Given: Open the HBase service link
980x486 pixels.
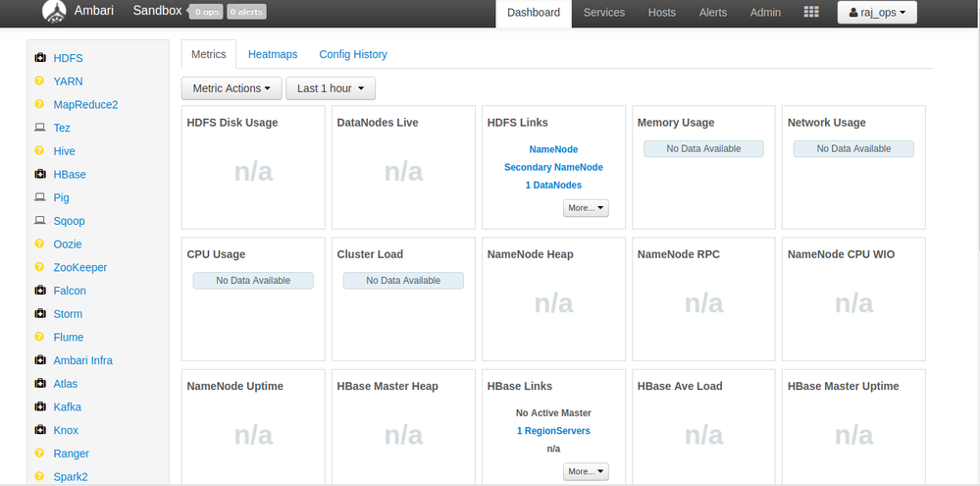Looking at the screenshot, I should point(70,175).
